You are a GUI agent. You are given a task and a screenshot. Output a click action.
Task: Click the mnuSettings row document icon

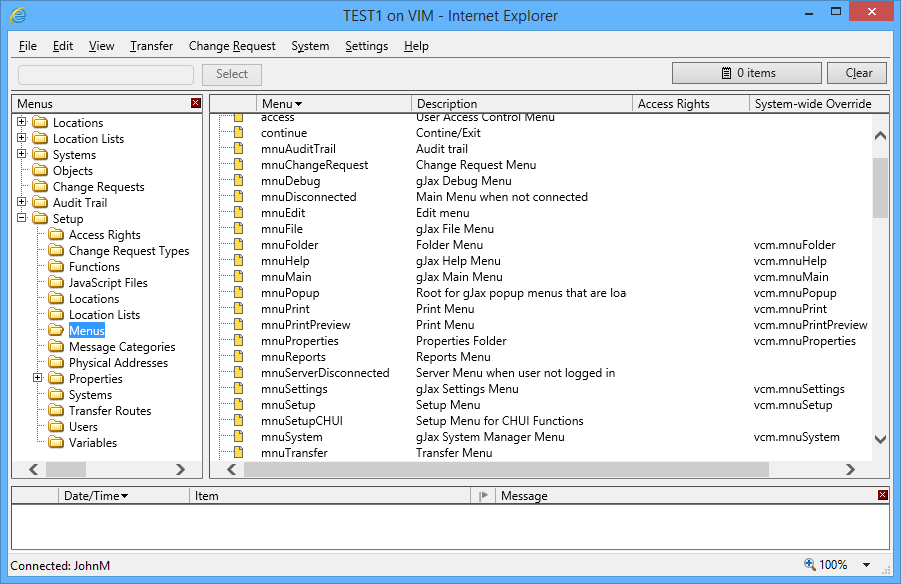click(x=239, y=389)
